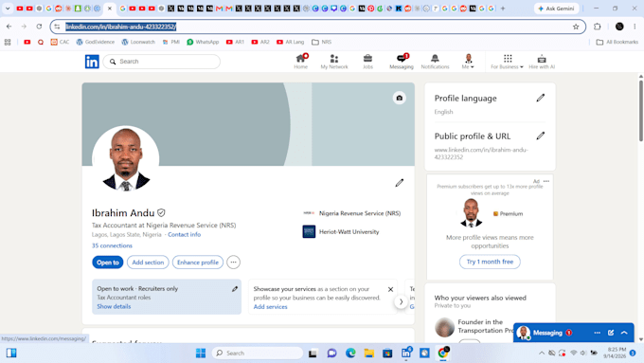This screenshot has height=363, width=644.
Task: Open the Contact info link
Action: click(x=184, y=234)
